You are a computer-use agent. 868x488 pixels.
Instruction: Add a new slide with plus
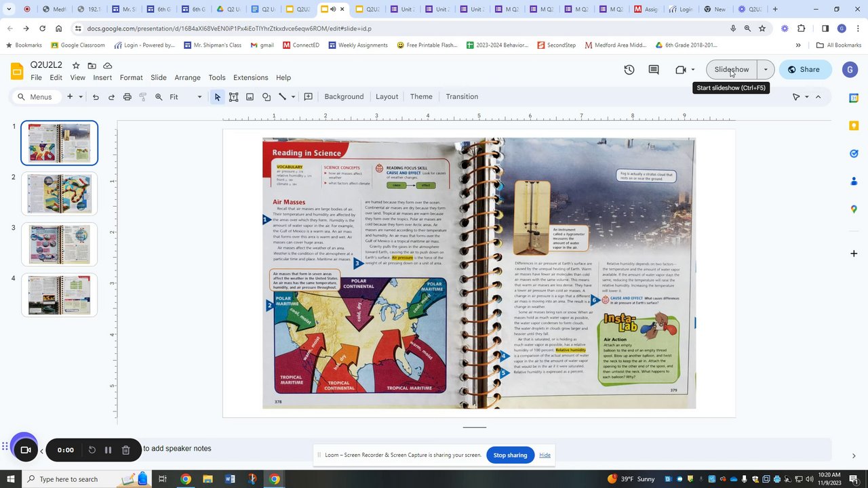pyautogui.click(x=69, y=97)
